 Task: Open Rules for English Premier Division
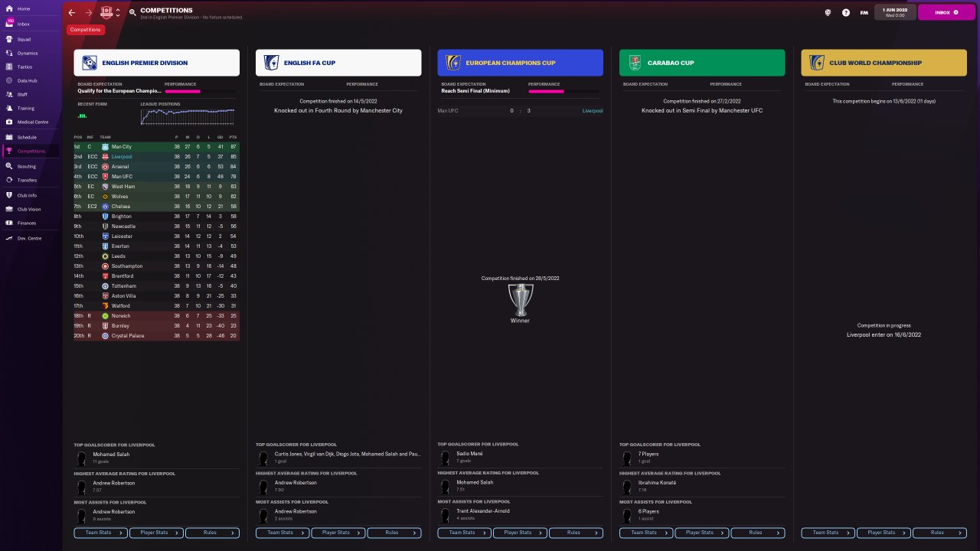click(212, 533)
